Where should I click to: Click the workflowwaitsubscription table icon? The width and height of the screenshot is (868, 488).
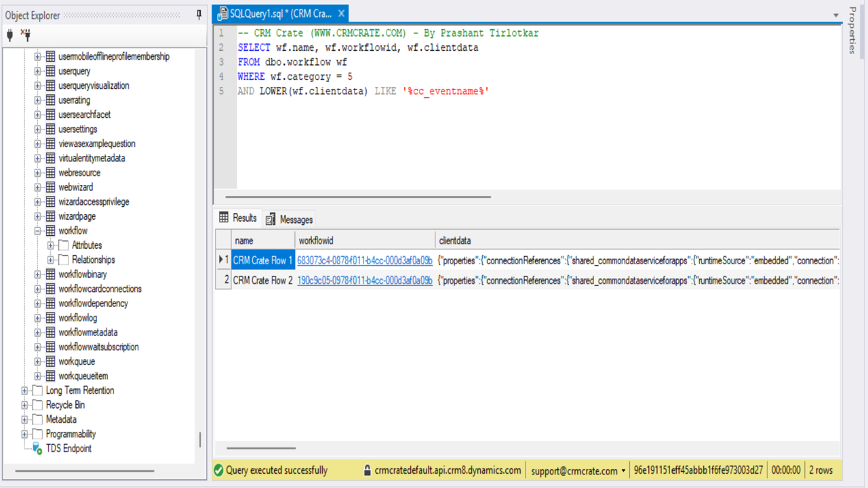pyautogui.click(x=50, y=347)
